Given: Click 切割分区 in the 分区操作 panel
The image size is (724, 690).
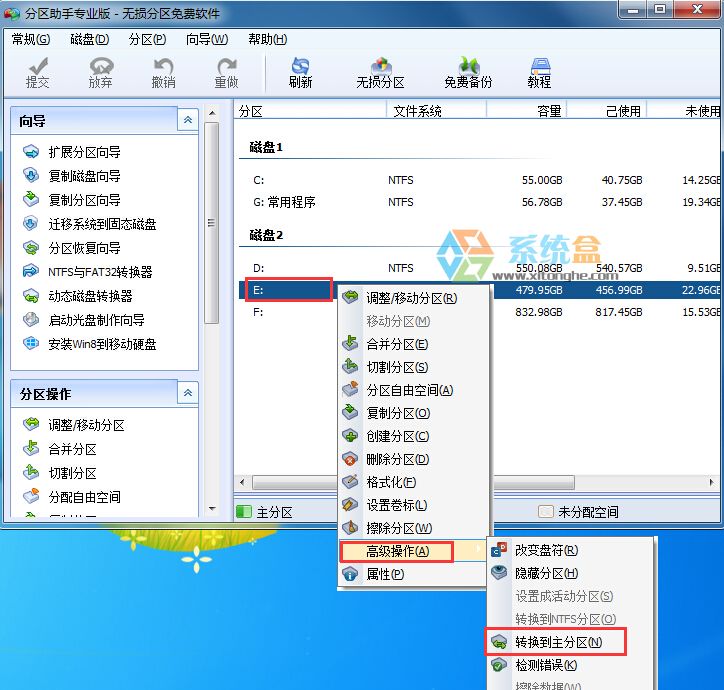Looking at the screenshot, I should (x=60, y=473).
